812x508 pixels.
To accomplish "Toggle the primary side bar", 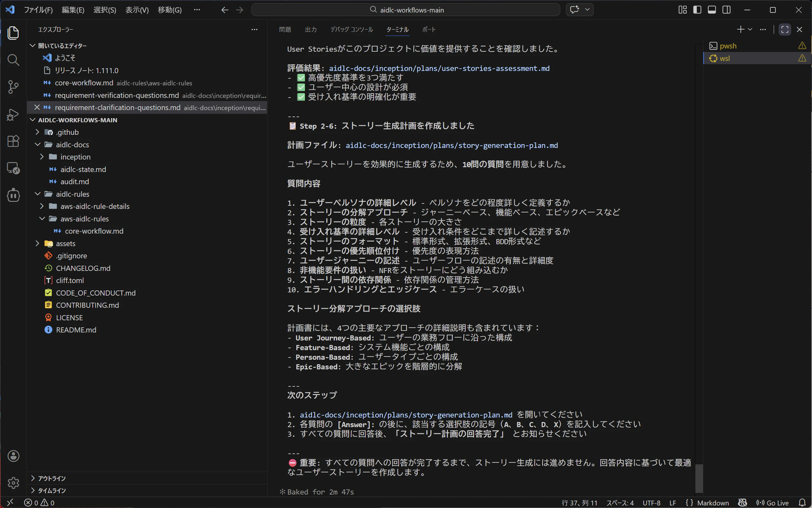I will point(697,10).
